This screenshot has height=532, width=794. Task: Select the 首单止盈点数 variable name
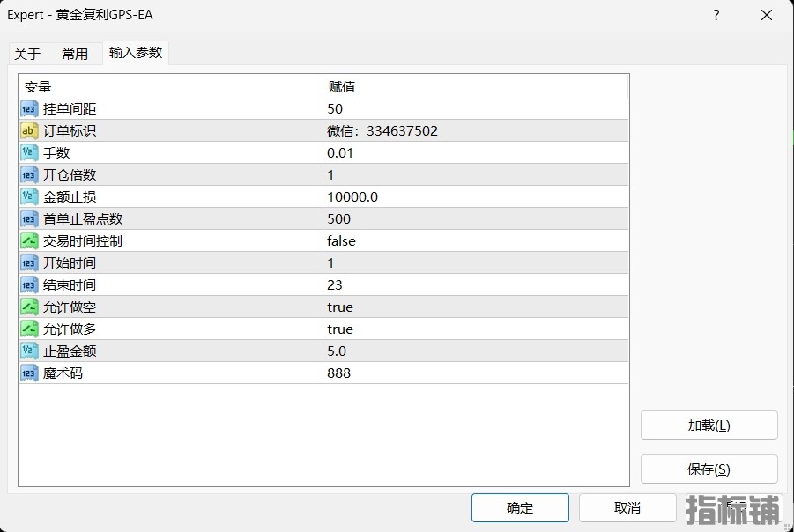(x=83, y=218)
